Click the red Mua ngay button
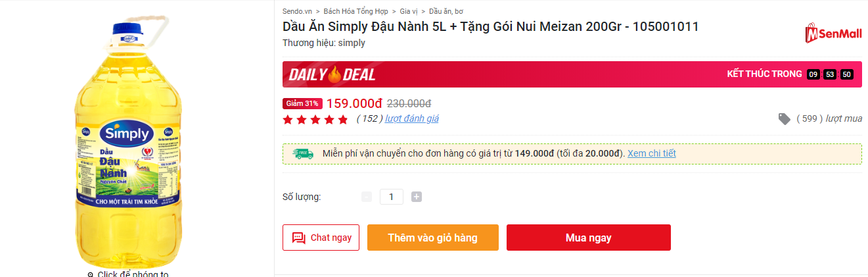This screenshot has width=868, height=277. [589, 238]
